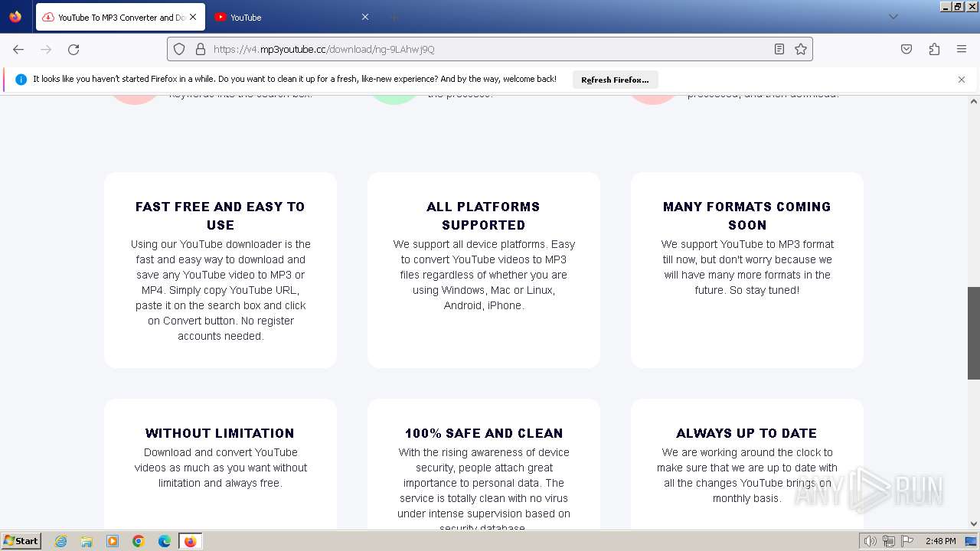The width and height of the screenshot is (980, 551).
Task: Show desktop button at taskbar end
Action: (972, 541)
